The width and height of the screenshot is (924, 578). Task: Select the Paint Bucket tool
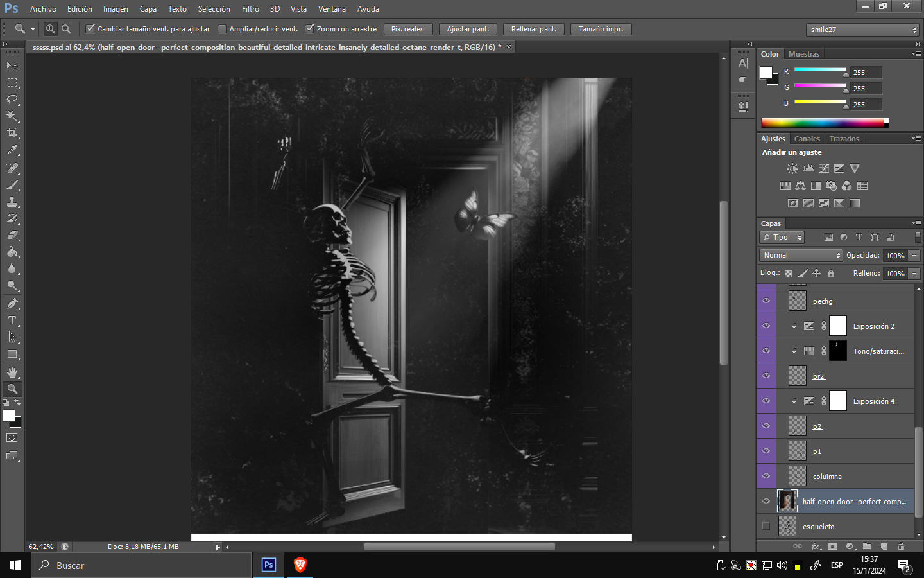click(12, 252)
